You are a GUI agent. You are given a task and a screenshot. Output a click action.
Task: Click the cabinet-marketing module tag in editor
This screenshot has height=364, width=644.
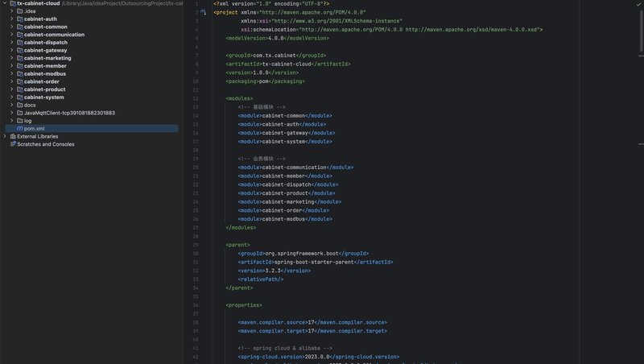click(x=290, y=202)
